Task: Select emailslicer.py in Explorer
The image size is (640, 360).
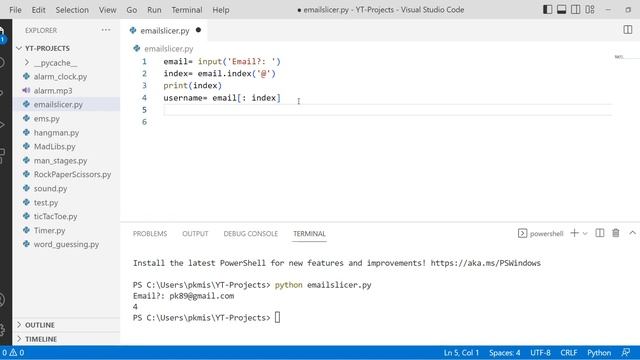Action: point(58,104)
